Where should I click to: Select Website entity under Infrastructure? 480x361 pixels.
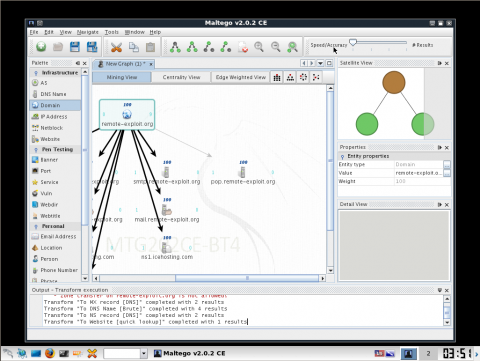click(x=55, y=139)
